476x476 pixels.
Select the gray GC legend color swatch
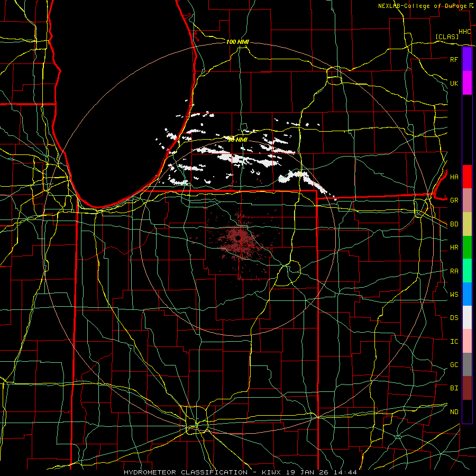467,364
